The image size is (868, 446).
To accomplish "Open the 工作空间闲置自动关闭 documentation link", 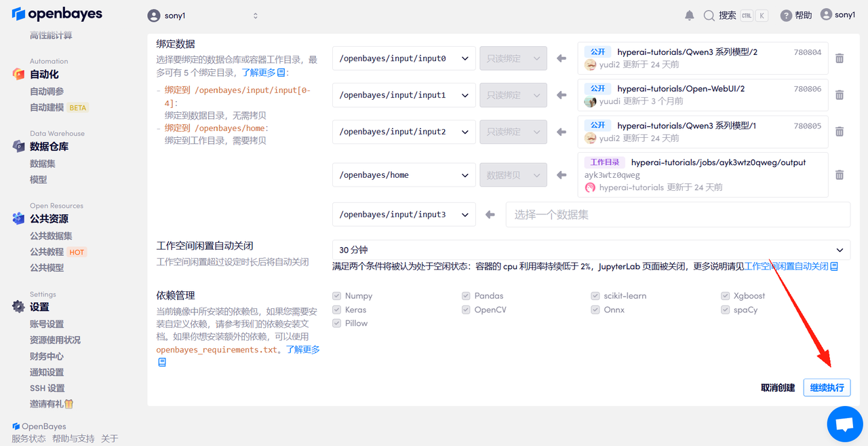I will 787,266.
